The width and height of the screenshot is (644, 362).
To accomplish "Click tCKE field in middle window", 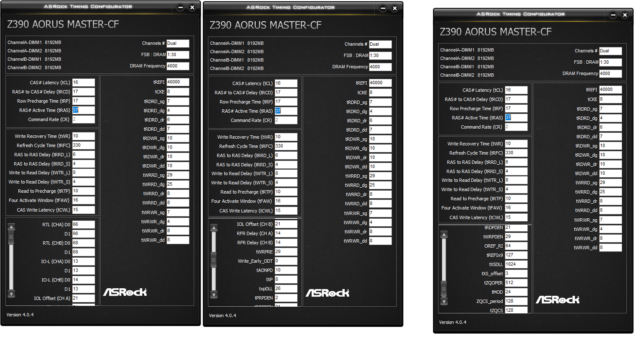I will point(380,93).
